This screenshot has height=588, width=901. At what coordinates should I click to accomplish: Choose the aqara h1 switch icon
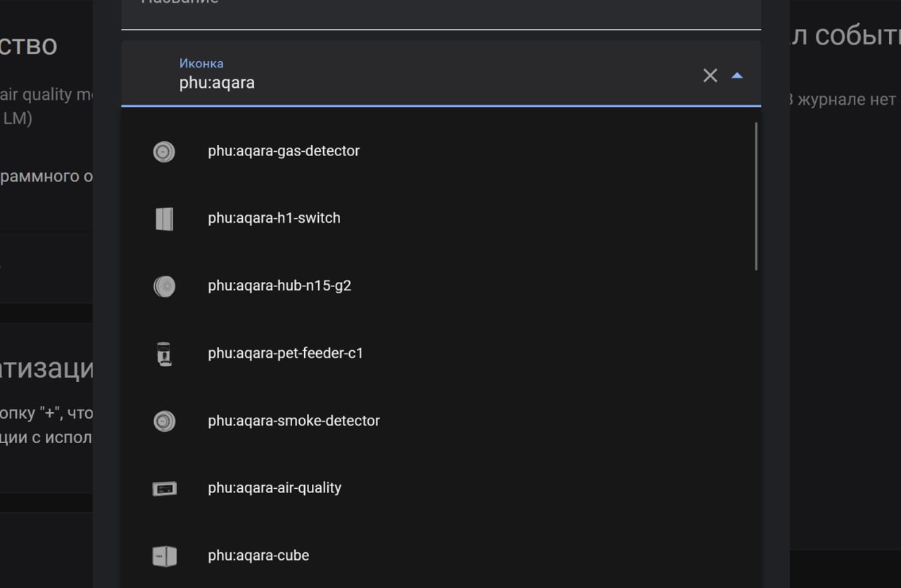point(164,219)
